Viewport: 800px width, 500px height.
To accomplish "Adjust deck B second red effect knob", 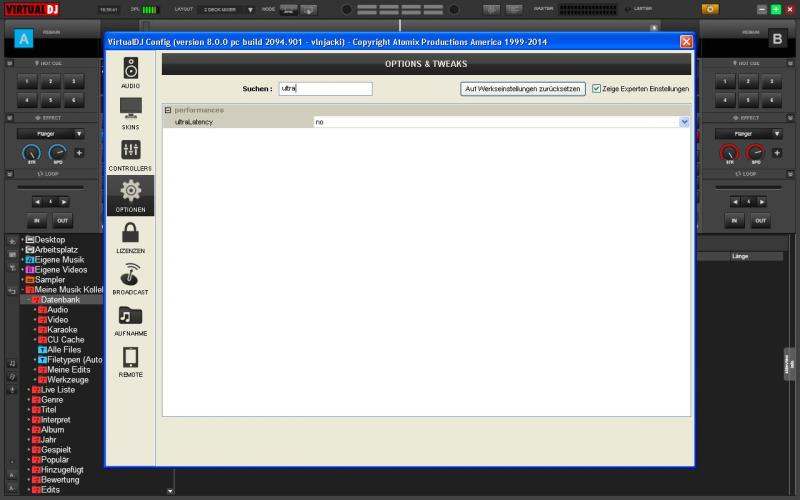I will (755, 153).
